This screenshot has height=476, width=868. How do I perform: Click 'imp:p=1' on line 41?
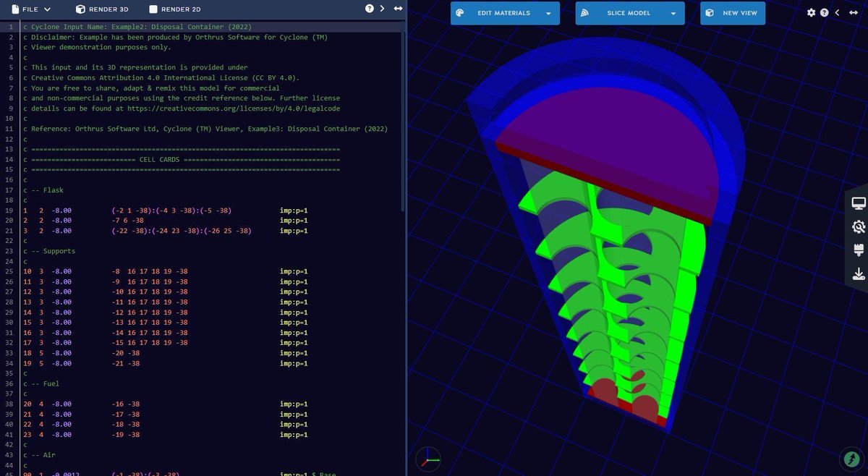[x=294, y=435]
